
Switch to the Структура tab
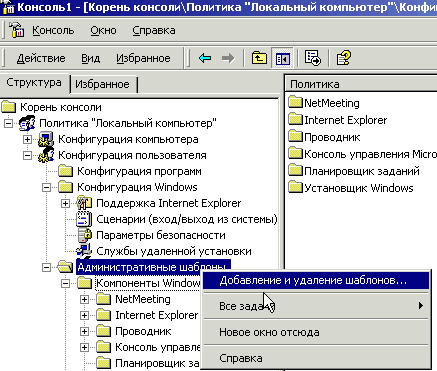tap(34, 83)
